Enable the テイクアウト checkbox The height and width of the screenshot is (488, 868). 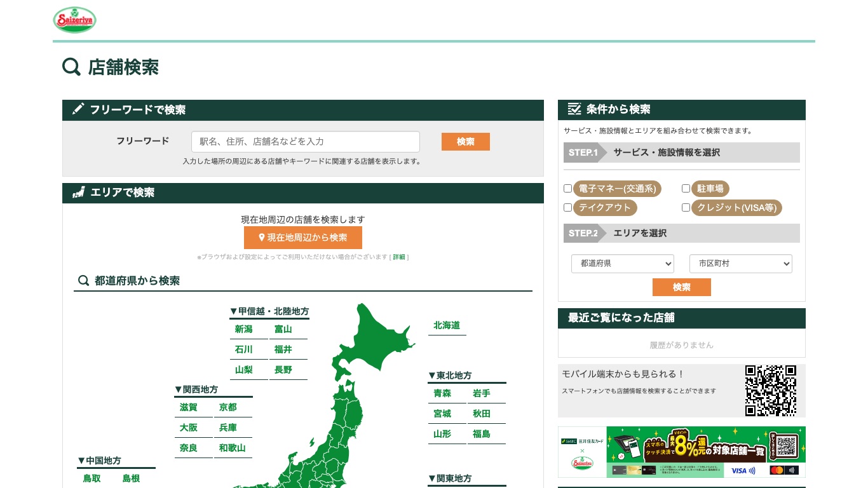(568, 208)
